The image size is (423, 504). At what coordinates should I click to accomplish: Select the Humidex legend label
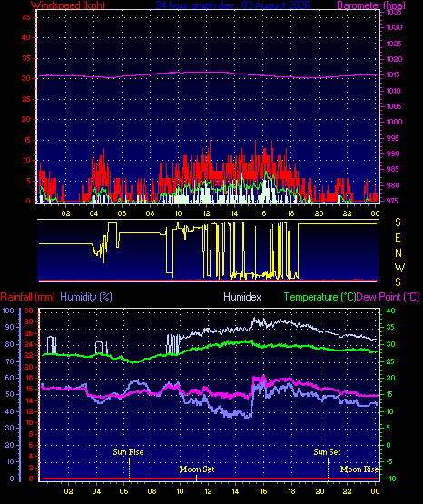242,297
